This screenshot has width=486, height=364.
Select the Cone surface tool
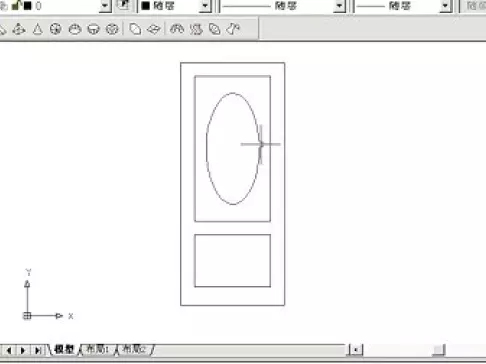coord(38,29)
